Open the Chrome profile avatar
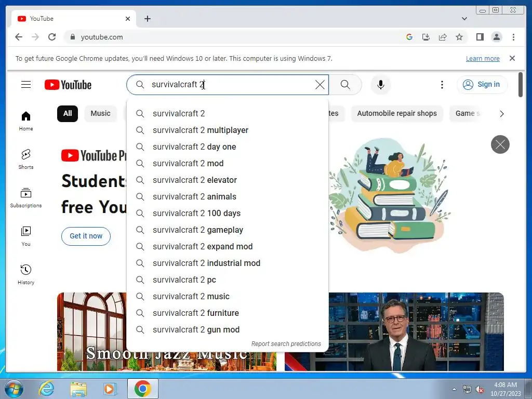 coord(496,37)
